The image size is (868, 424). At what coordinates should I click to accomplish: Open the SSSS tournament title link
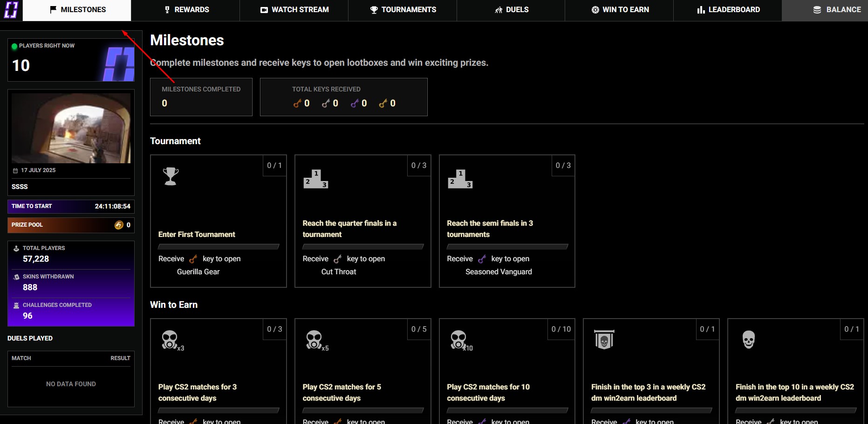coord(20,187)
